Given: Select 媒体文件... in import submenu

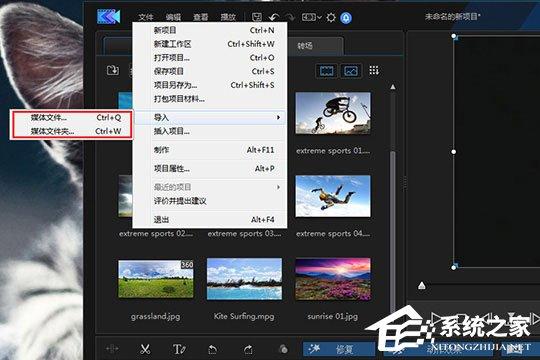Looking at the screenshot, I should [71, 117].
